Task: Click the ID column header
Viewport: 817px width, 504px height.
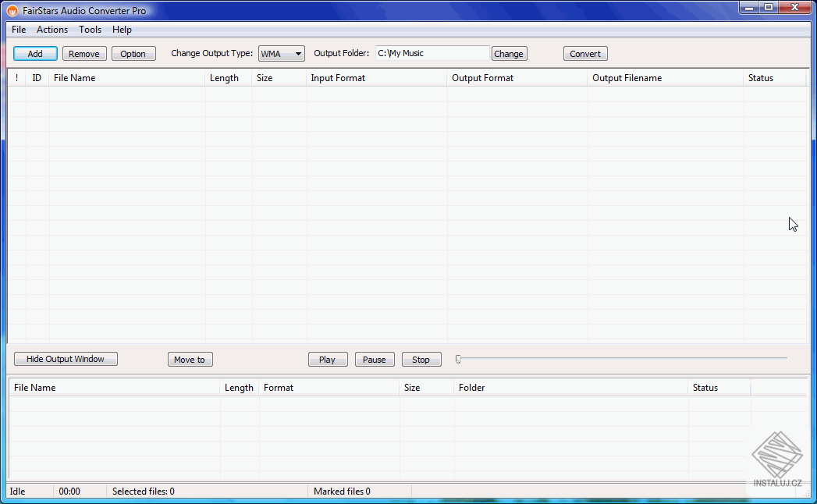Action: (37, 78)
